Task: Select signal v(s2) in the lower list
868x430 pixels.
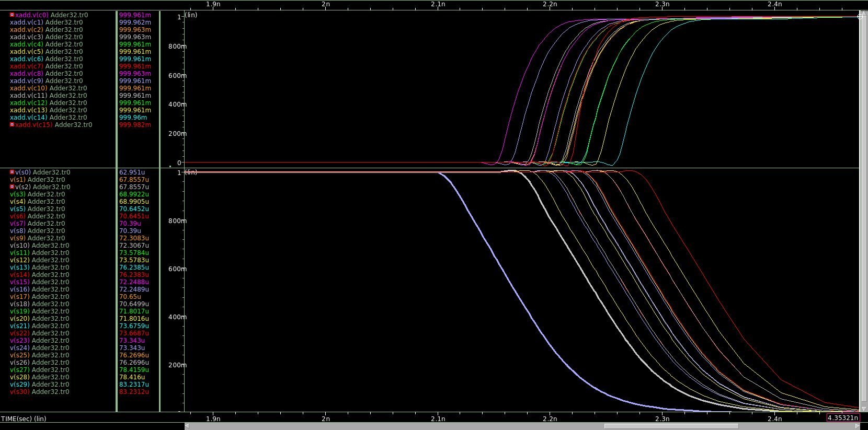Action: pos(42,187)
